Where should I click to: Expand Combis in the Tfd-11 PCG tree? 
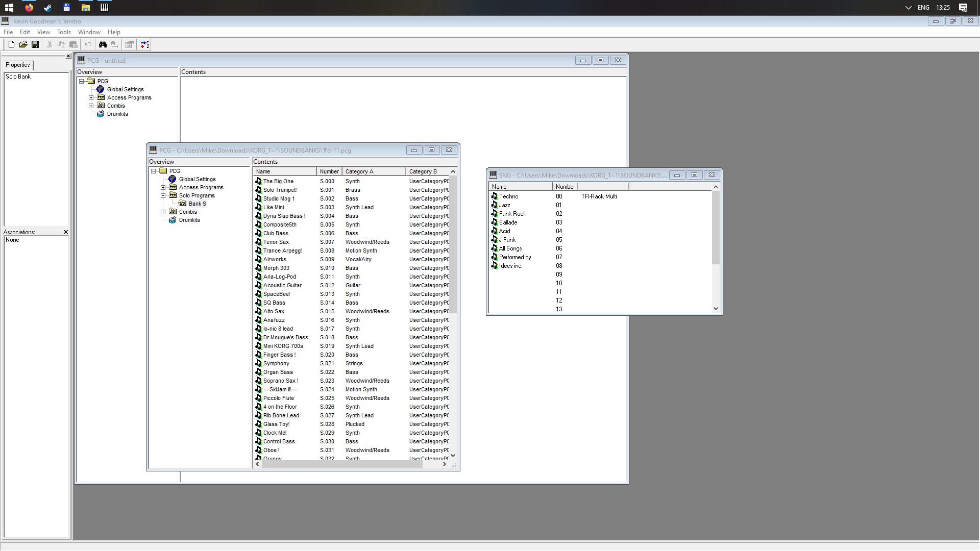pyautogui.click(x=163, y=212)
